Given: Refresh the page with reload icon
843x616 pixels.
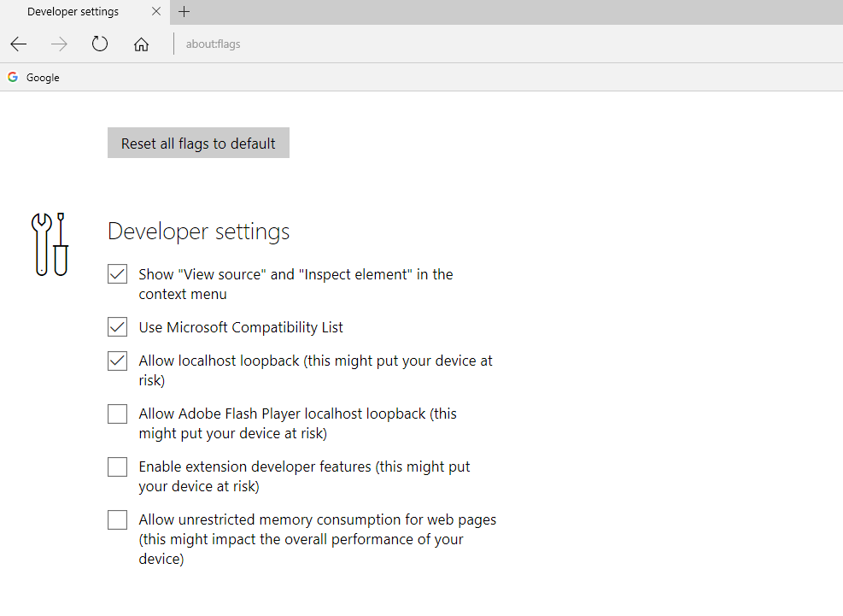Looking at the screenshot, I should (x=100, y=44).
